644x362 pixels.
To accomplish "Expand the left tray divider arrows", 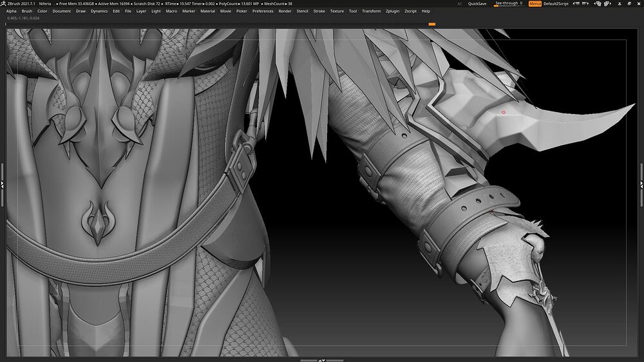I will 2,185.
